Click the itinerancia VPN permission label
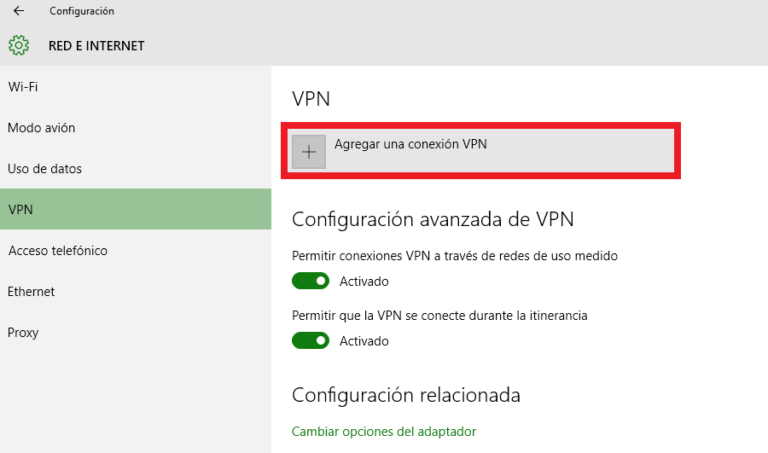 tap(439, 316)
